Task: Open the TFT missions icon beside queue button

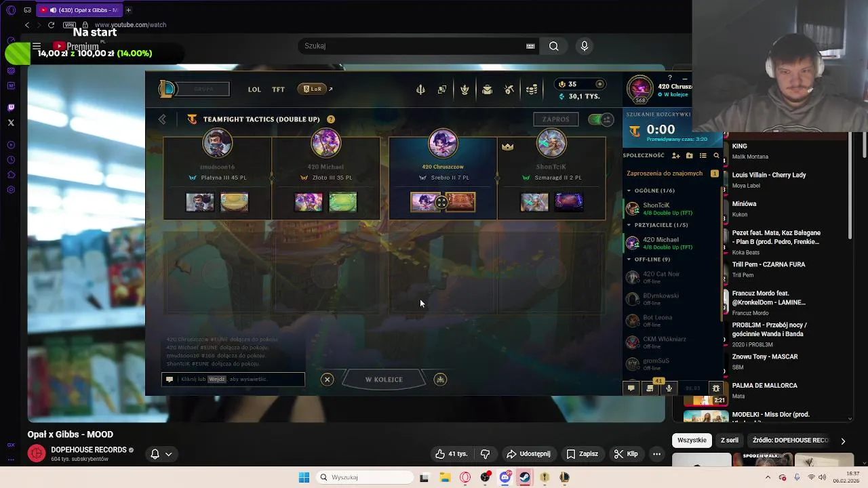Action: tap(440, 380)
